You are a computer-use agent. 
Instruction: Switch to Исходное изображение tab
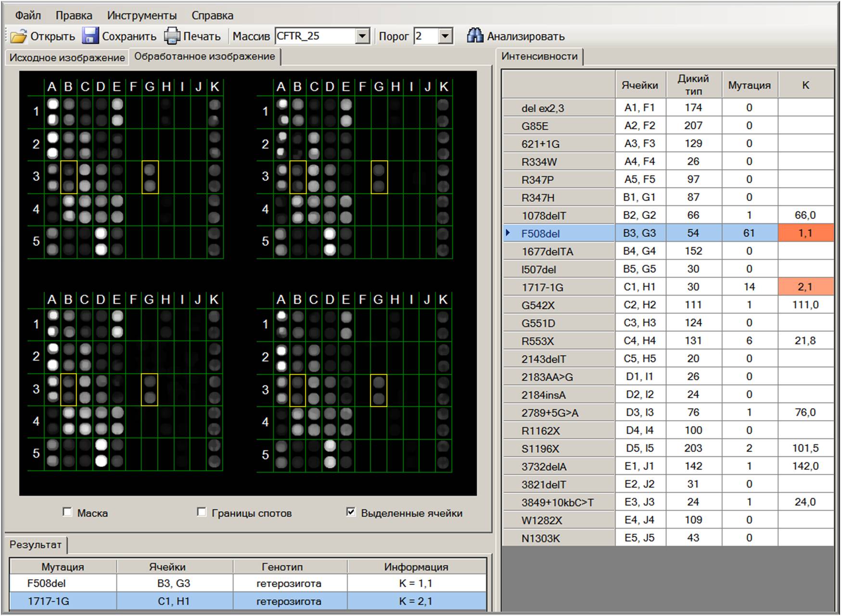coord(67,58)
